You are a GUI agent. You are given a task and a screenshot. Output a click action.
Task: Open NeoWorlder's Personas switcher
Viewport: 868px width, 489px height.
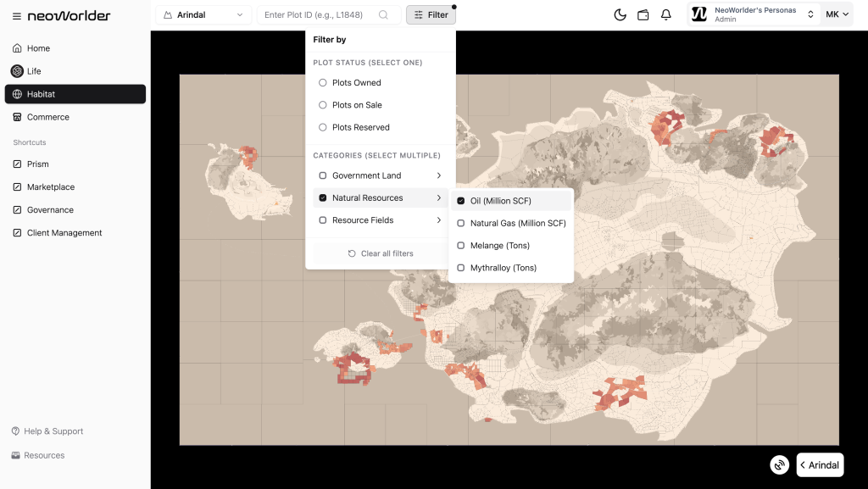[x=754, y=14]
